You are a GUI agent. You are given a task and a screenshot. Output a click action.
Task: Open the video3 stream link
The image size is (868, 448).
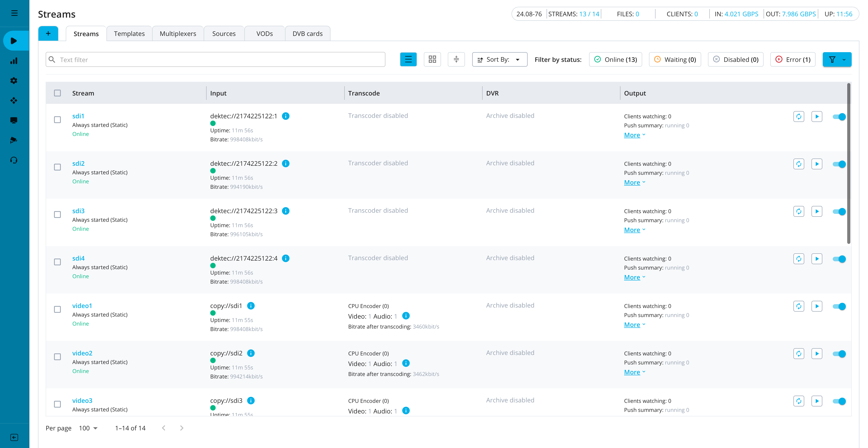pos(82,400)
